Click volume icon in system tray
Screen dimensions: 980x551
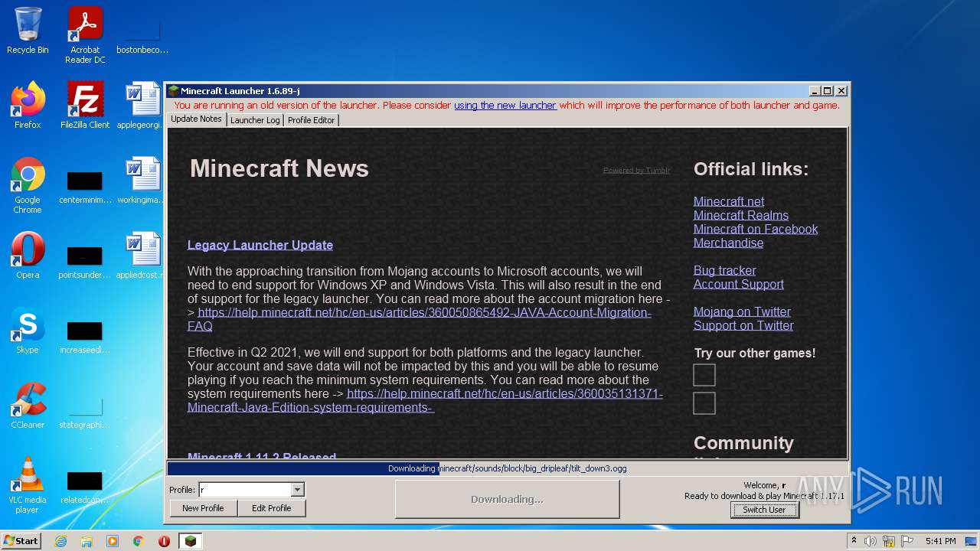pyautogui.click(x=871, y=541)
